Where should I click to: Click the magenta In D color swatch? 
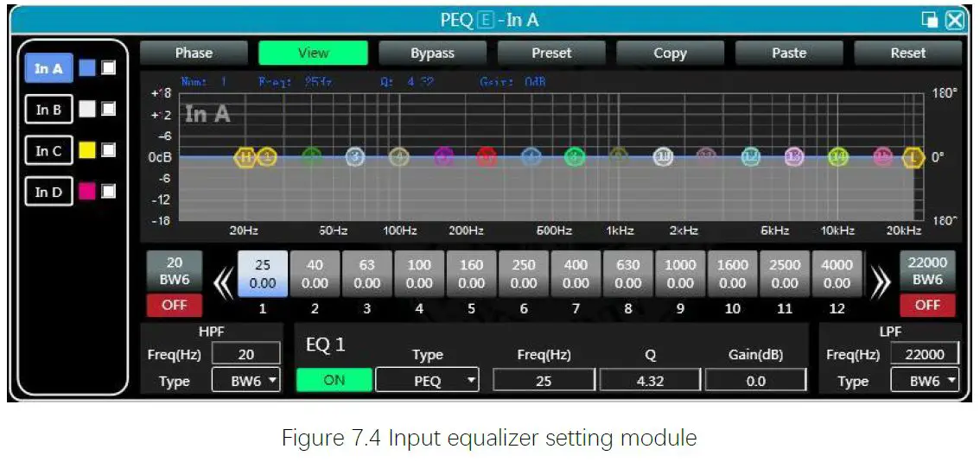[87, 191]
